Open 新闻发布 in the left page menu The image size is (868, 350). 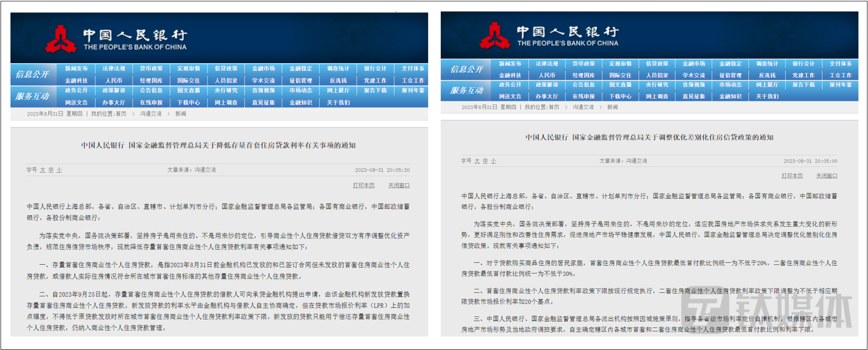point(76,68)
